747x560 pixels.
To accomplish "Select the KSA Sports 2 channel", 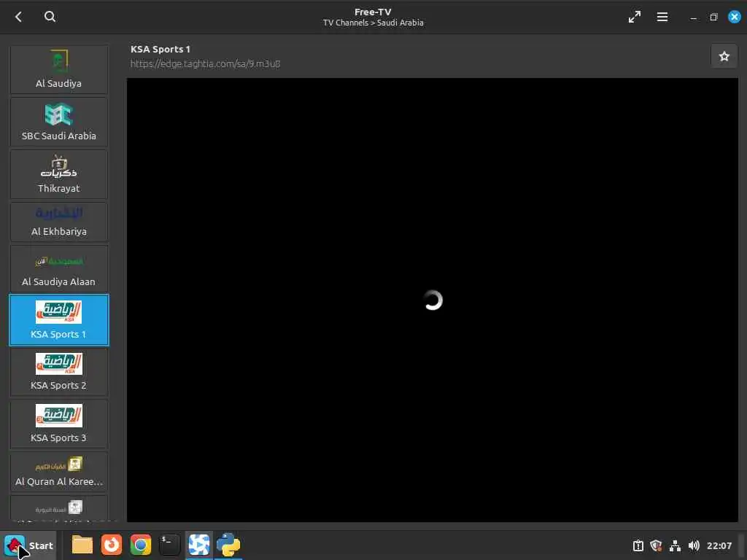I will pyautogui.click(x=58, y=372).
